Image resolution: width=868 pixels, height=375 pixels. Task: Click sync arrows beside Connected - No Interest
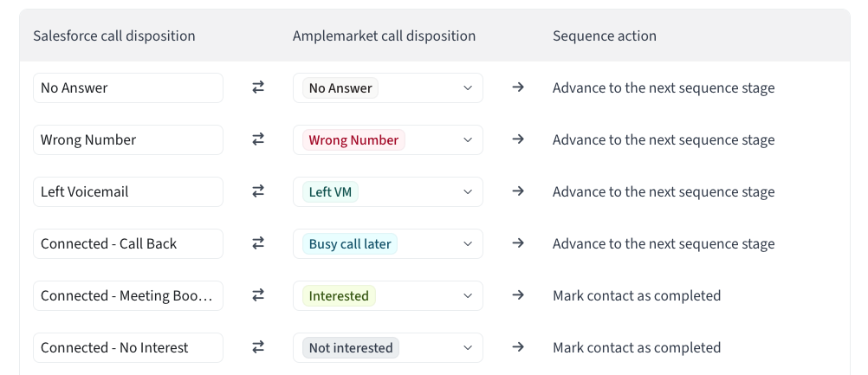258,347
